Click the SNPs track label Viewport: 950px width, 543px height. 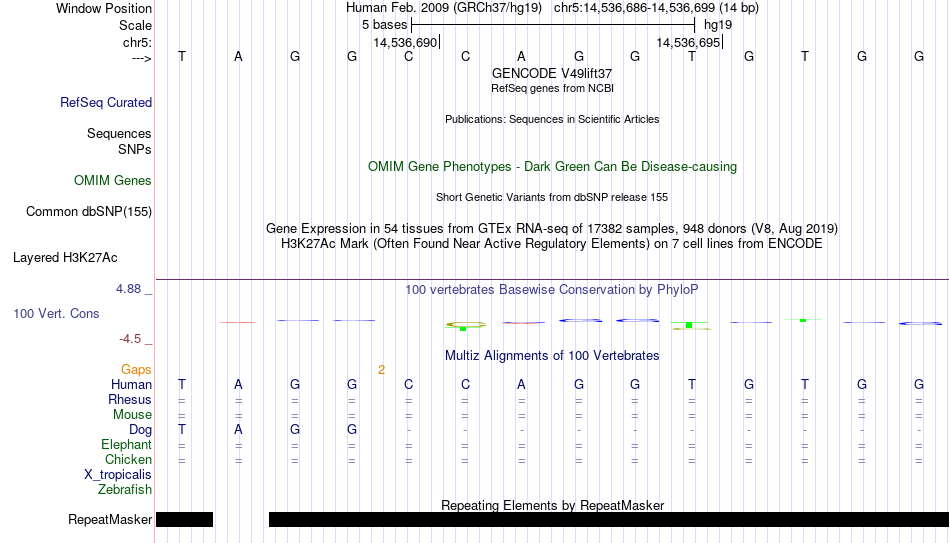point(135,149)
